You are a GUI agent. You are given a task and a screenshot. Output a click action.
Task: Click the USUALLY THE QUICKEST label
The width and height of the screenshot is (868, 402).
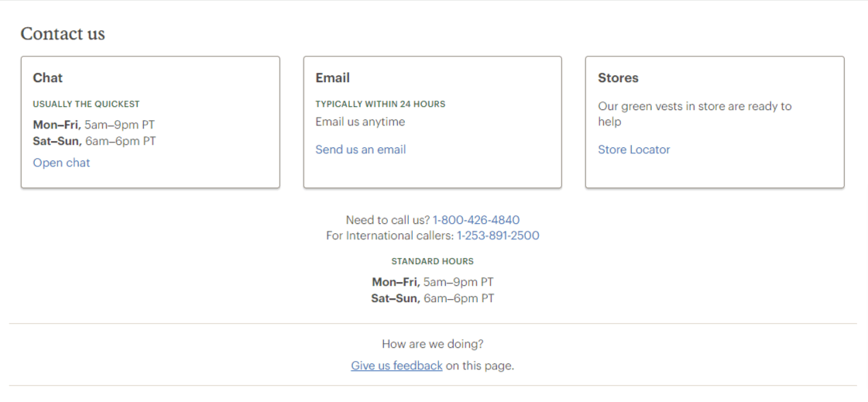coord(87,104)
